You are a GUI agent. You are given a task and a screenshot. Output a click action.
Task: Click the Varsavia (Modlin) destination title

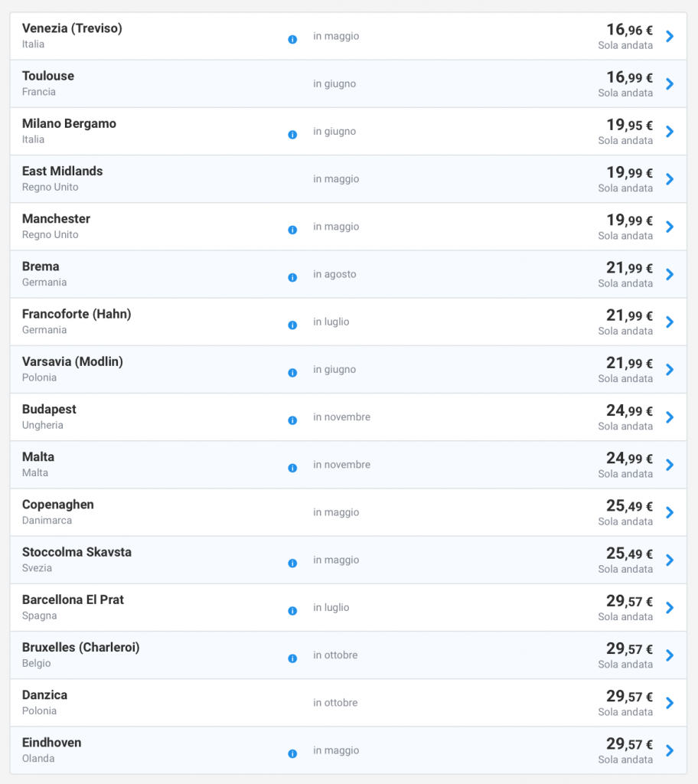tap(73, 361)
